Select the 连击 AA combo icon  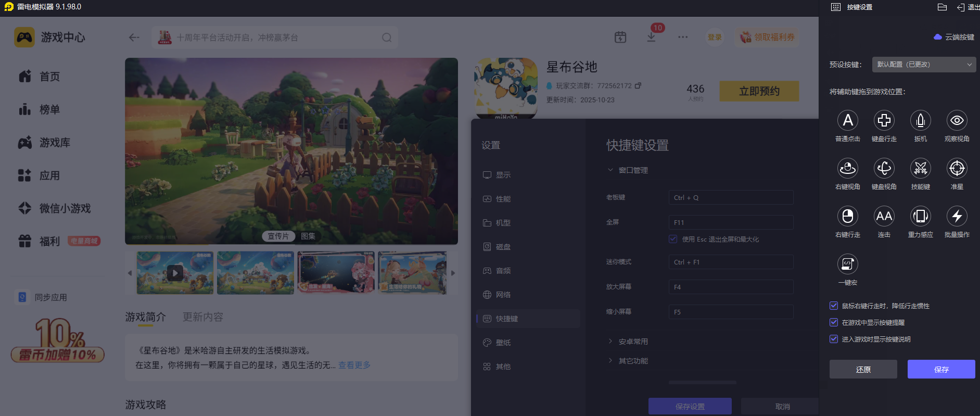884,216
